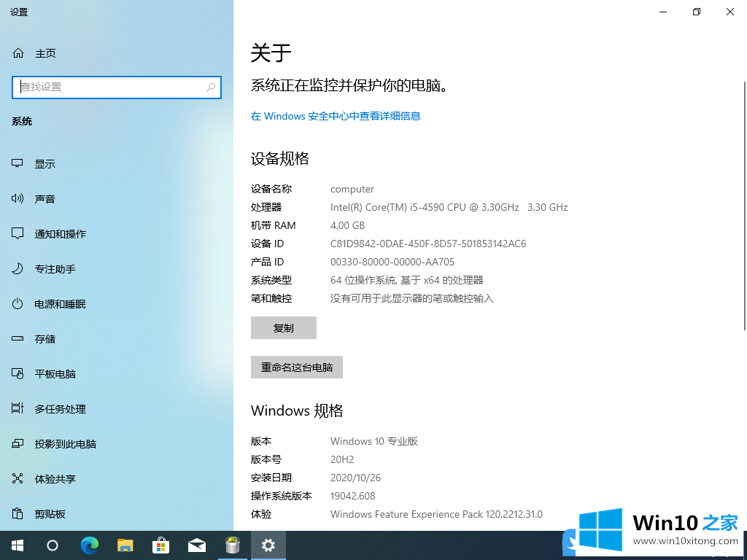Click the moon icon for 专注助手
This screenshot has height=560, width=747.
[18, 268]
